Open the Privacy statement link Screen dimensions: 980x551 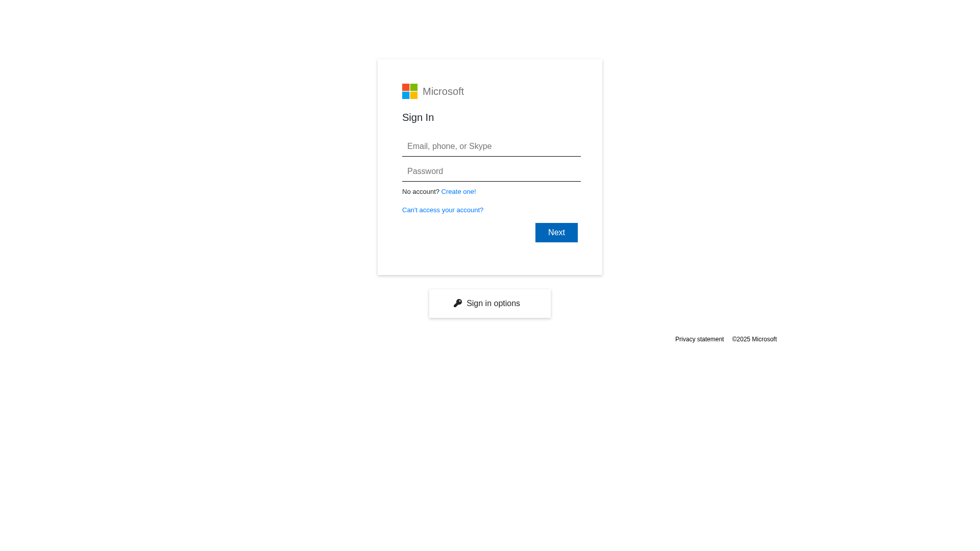coord(699,339)
